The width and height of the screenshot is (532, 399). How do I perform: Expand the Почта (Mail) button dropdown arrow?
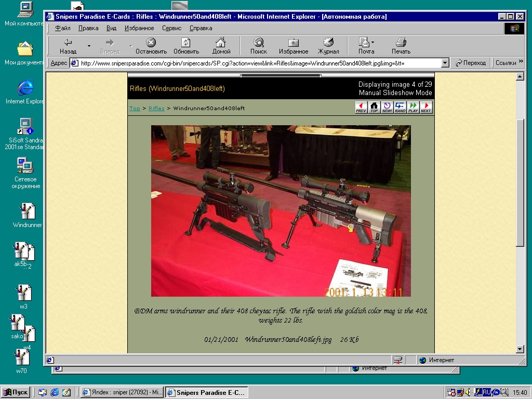pyautogui.click(x=373, y=43)
